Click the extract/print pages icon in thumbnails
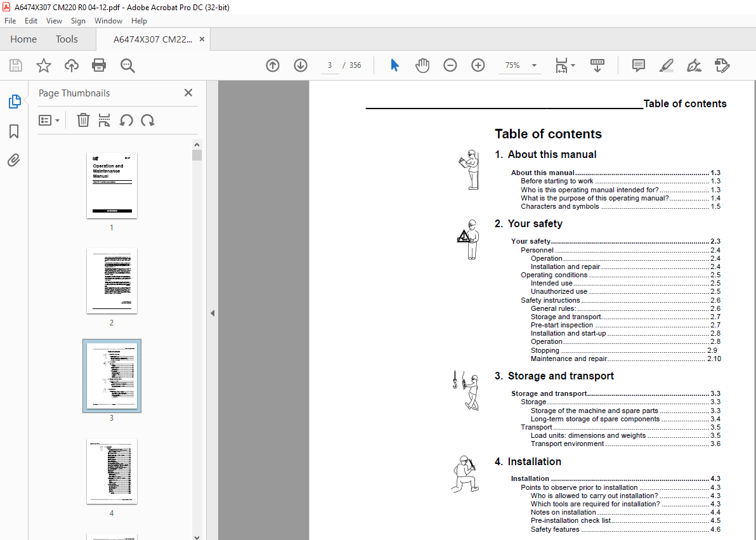This screenshot has width=756, height=540. [x=104, y=120]
